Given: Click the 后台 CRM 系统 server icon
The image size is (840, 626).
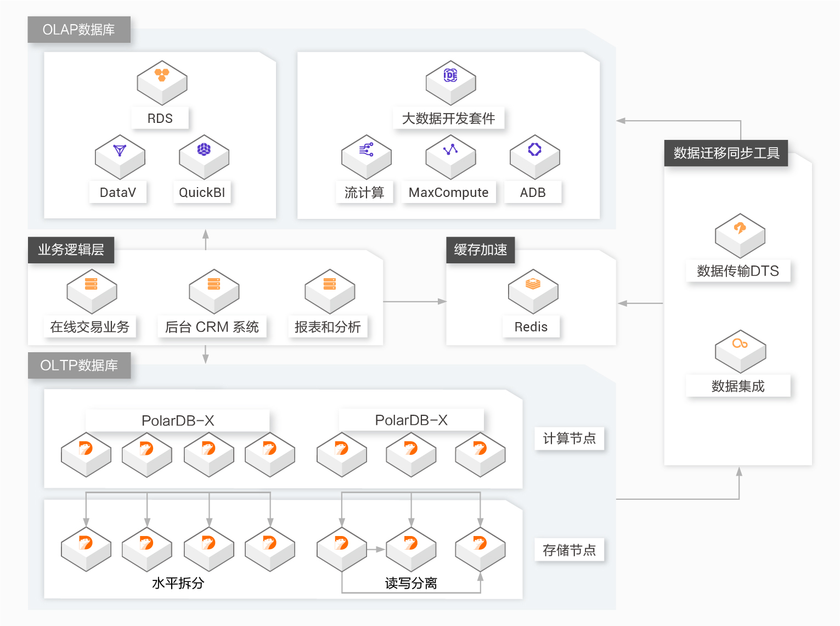Looking at the screenshot, I should pyautogui.click(x=213, y=291).
